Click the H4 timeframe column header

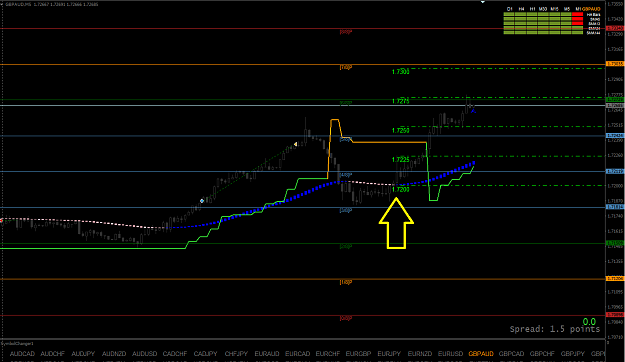[521, 9]
